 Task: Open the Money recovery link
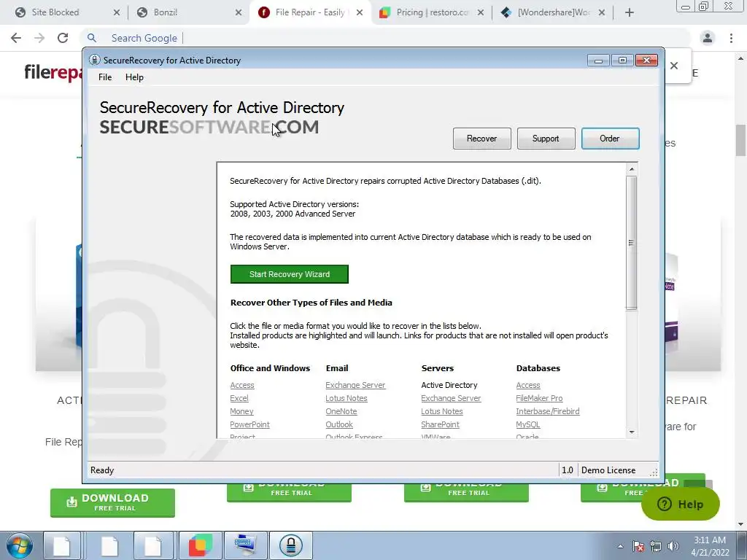click(241, 411)
